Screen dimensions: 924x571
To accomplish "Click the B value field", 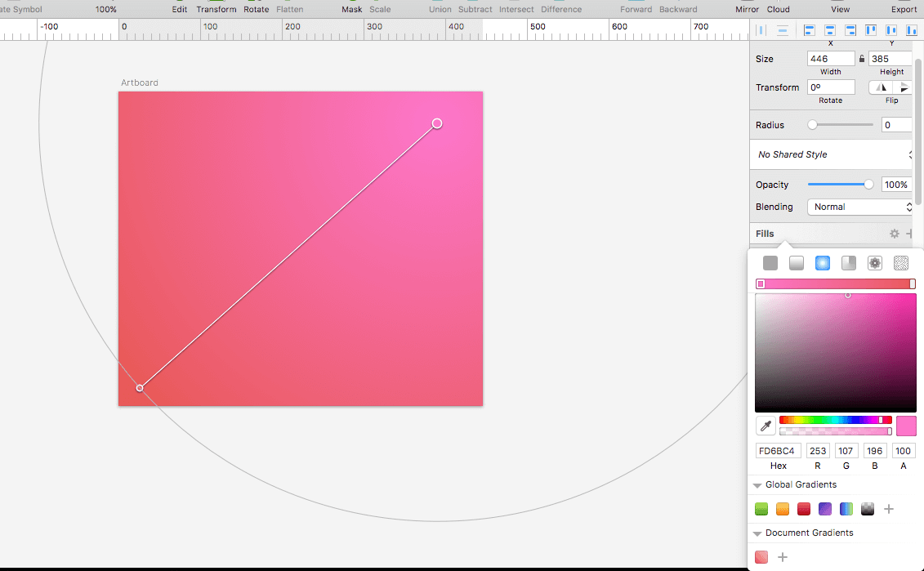I will tap(874, 451).
